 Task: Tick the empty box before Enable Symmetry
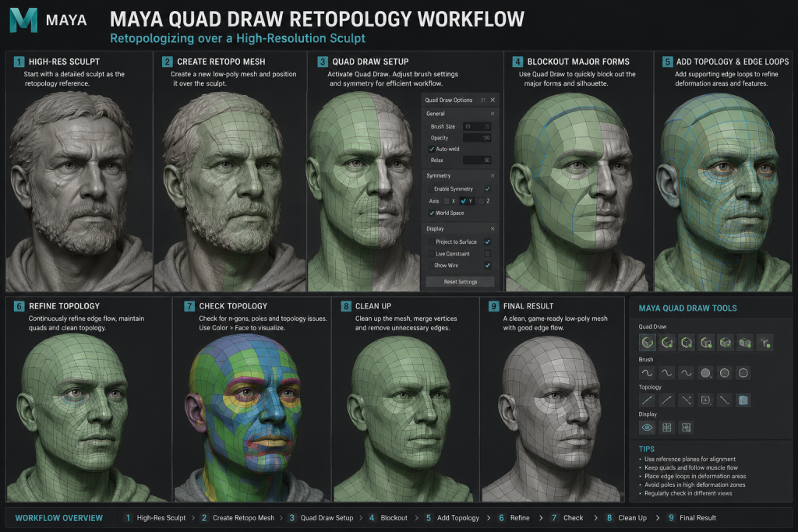tap(431, 189)
